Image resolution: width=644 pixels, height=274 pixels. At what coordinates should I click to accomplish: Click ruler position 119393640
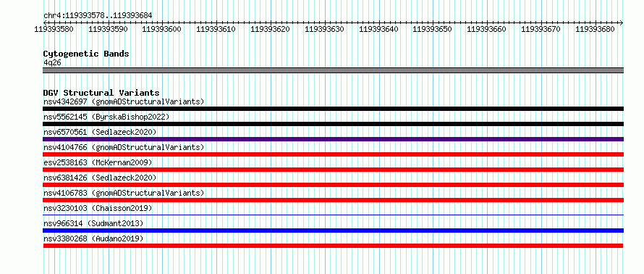[x=378, y=29]
